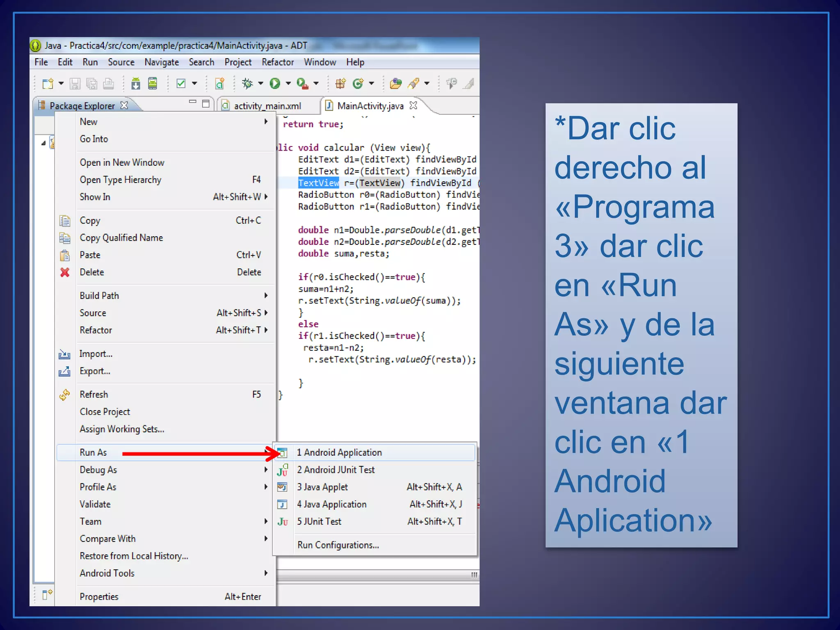
Task: Open the Source menu in menu bar
Action: pos(121,62)
